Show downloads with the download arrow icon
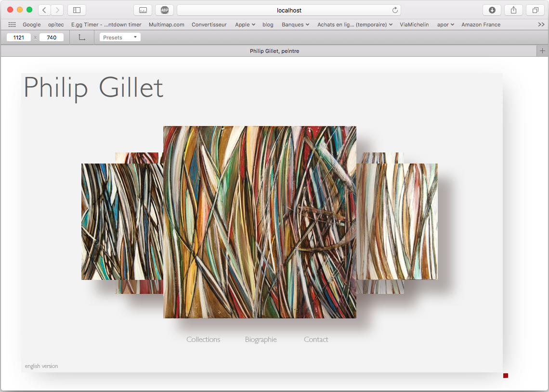This screenshot has width=549, height=392. click(x=492, y=10)
